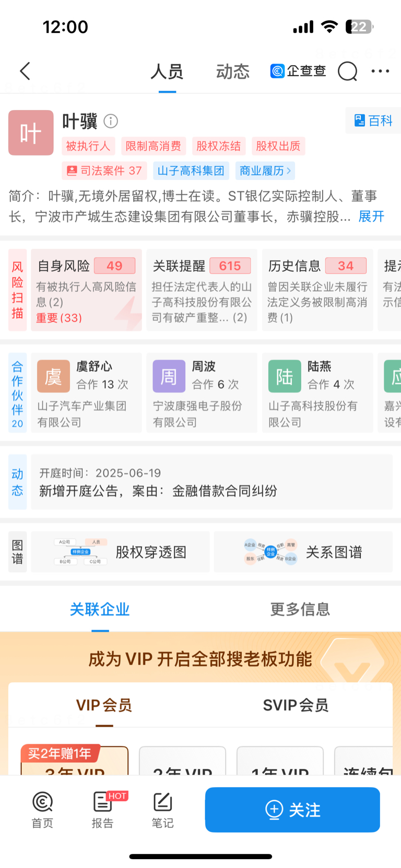Tap the cellular signal bars icon

click(303, 27)
